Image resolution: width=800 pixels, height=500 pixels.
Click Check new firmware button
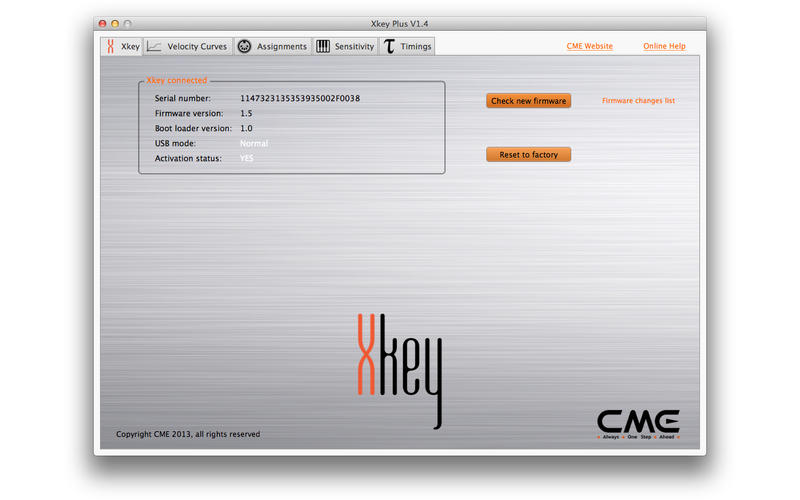tap(529, 101)
